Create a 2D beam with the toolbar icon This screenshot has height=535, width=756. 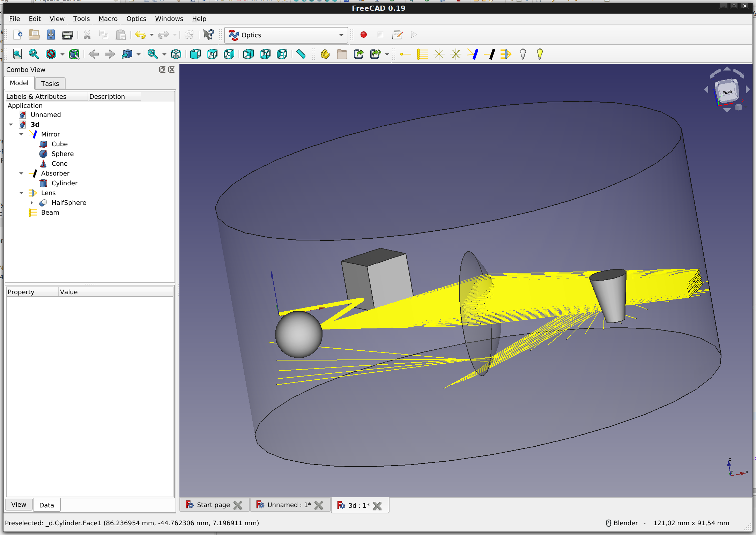coord(422,54)
